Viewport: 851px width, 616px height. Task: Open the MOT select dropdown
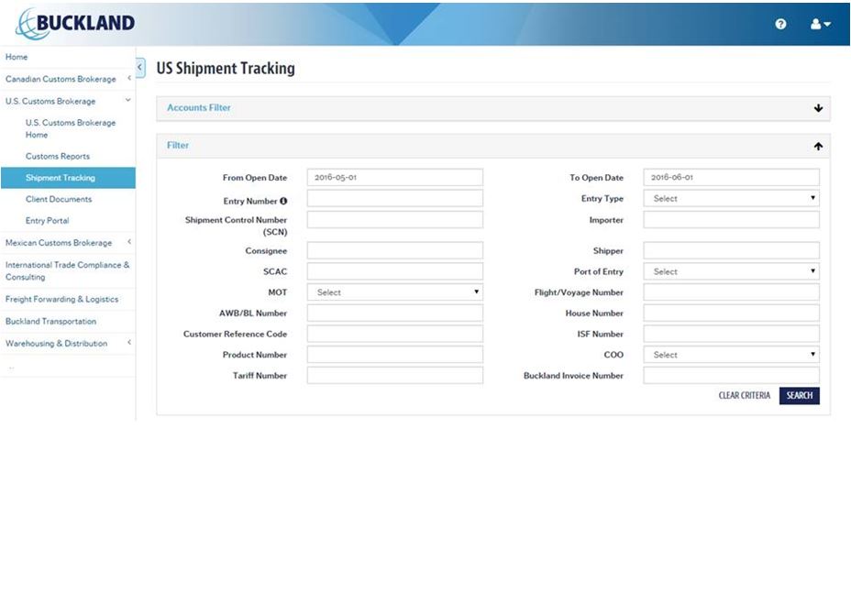point(394,292)
